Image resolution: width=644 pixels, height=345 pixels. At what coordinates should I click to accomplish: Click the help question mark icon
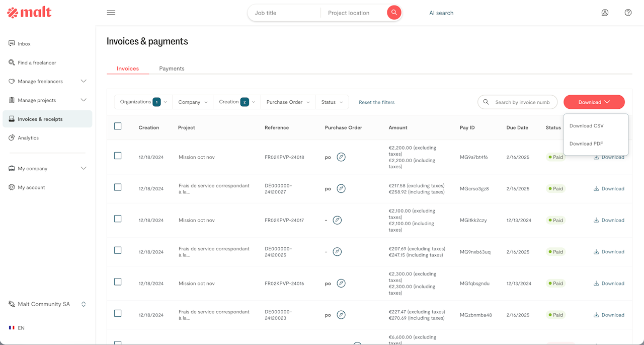[628, 13]
